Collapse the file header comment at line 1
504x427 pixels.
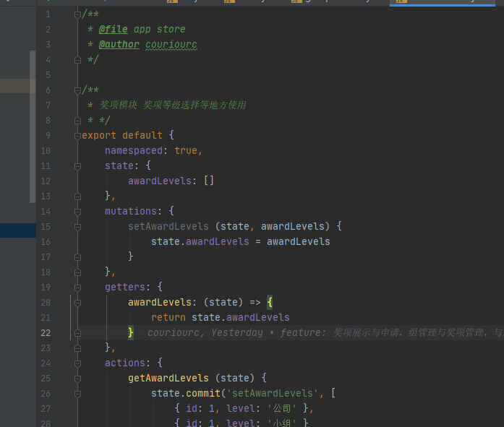click(x=77, y=14)
